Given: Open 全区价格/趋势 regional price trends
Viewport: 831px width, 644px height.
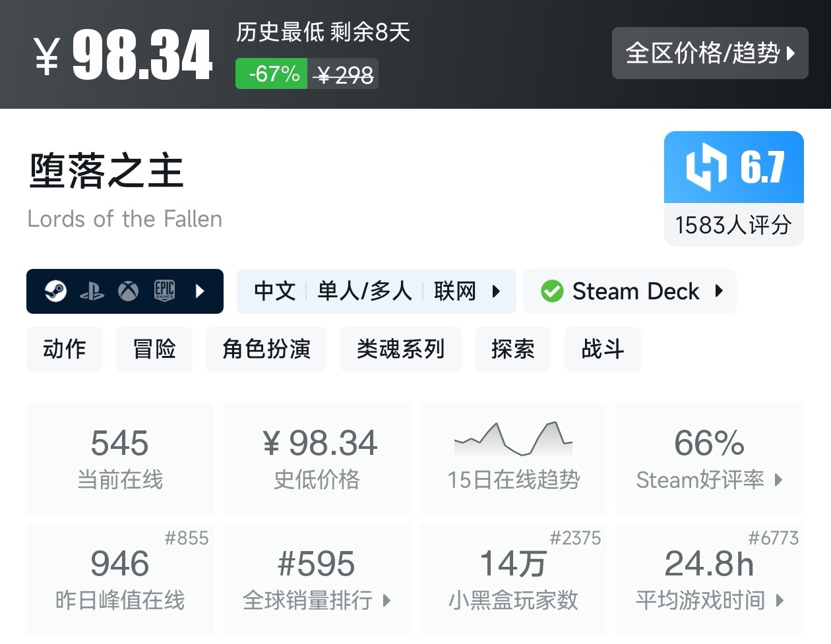Looking at the screenshot, I should (x=710, y=53).
